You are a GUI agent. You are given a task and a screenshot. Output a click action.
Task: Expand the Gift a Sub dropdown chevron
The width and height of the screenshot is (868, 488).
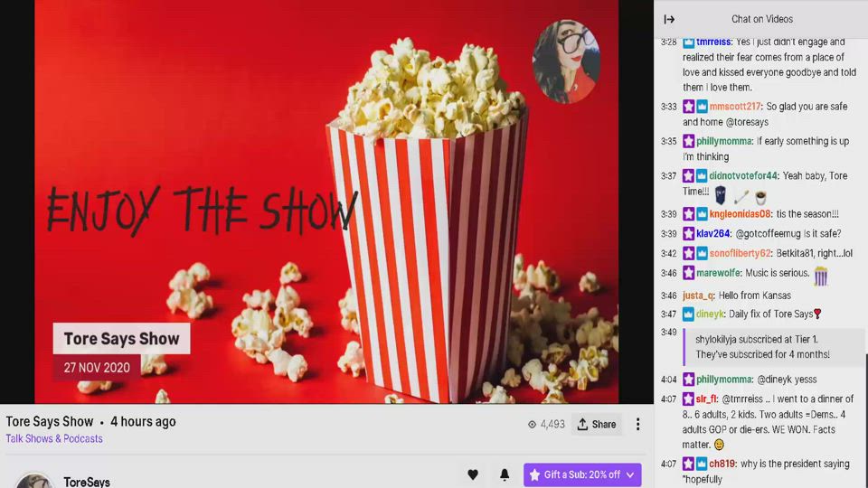[630, 474]
